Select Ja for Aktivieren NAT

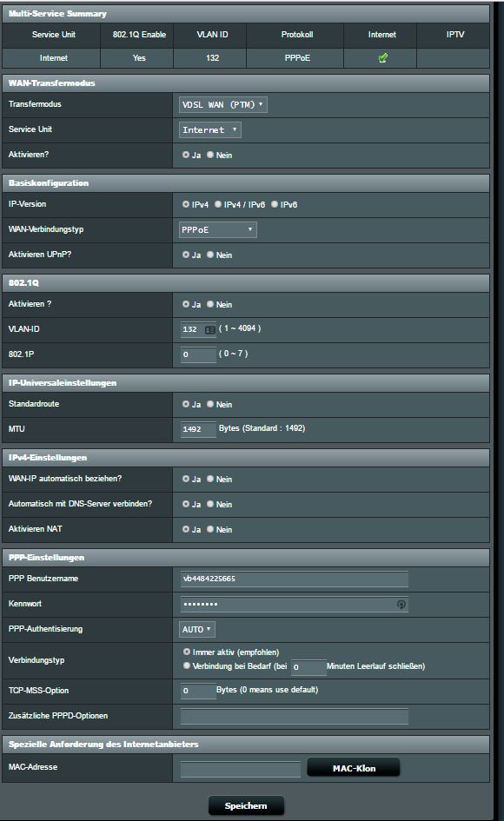click(x=186, y=529)
